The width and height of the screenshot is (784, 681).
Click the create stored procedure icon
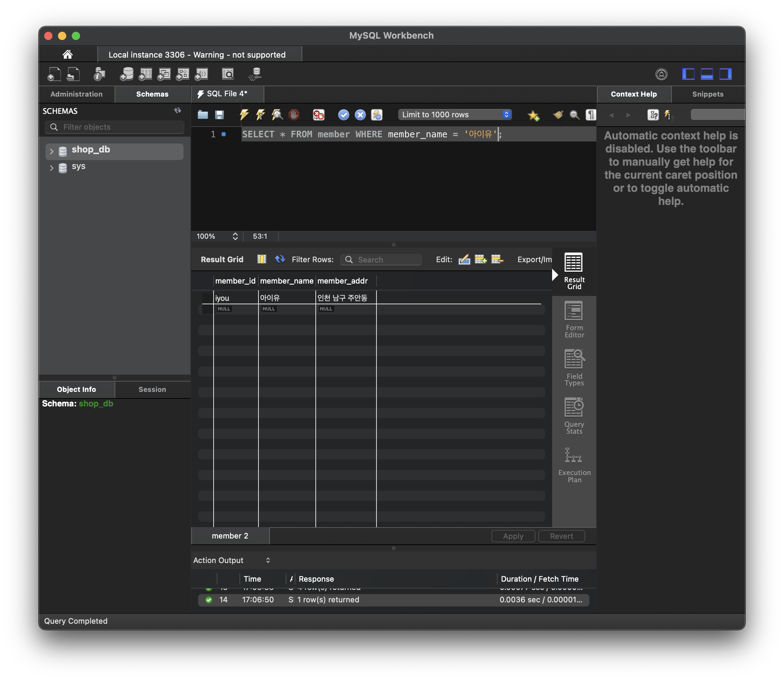[183, 74]
